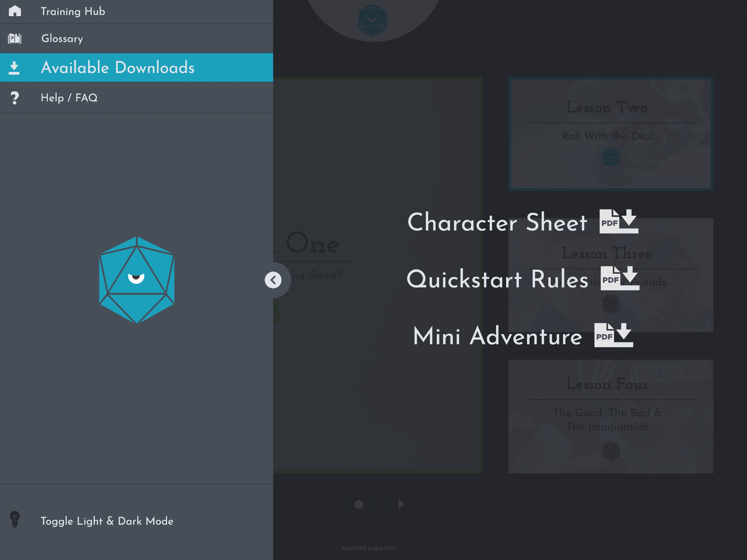Click the glossary book icon
This screenshot has height=560, width=747.
click(14, 39)
